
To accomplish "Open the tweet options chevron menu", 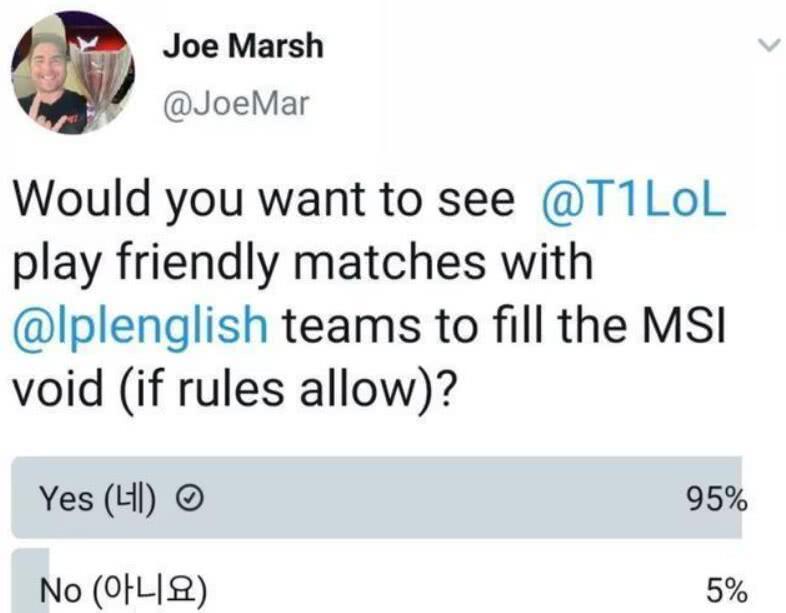I will tap(767, 45).
